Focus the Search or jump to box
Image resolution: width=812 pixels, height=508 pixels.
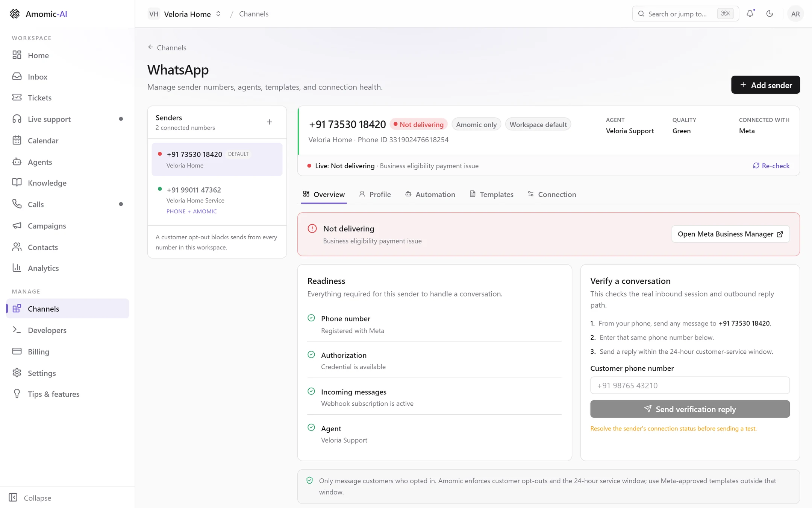click(x=685, y=14)
